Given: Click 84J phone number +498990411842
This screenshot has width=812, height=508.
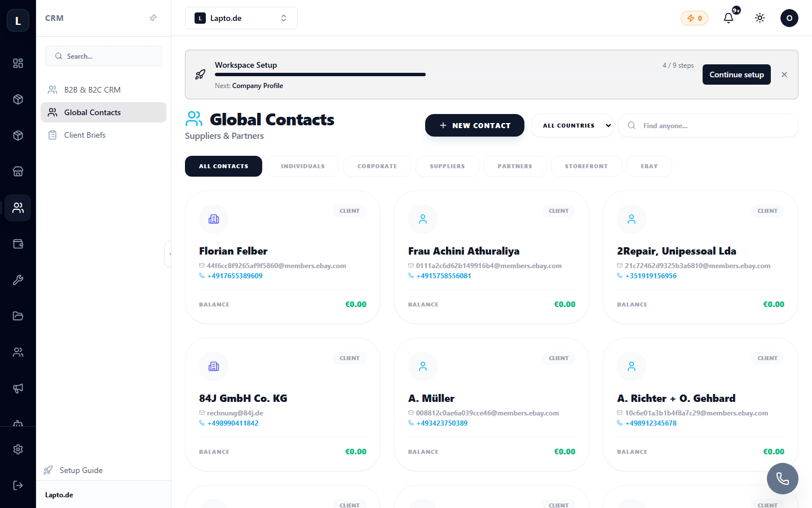Looking at the screenshot, I should pos(233,423).
